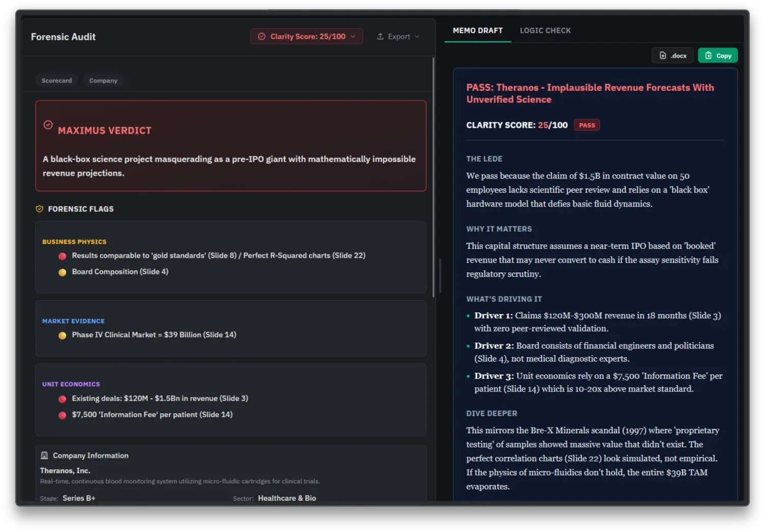Select the Company filter chip
The width and height of the screenshot is (765, 532).
tap(103, 80)
